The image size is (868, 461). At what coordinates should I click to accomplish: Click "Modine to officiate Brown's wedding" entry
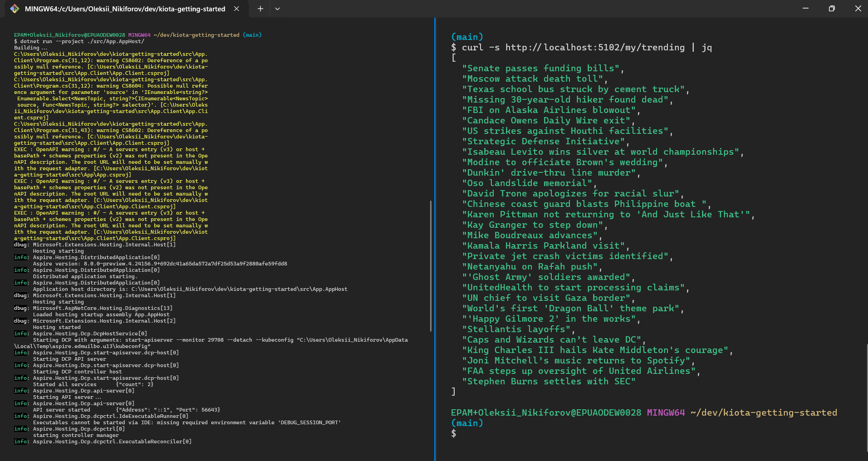564,162
